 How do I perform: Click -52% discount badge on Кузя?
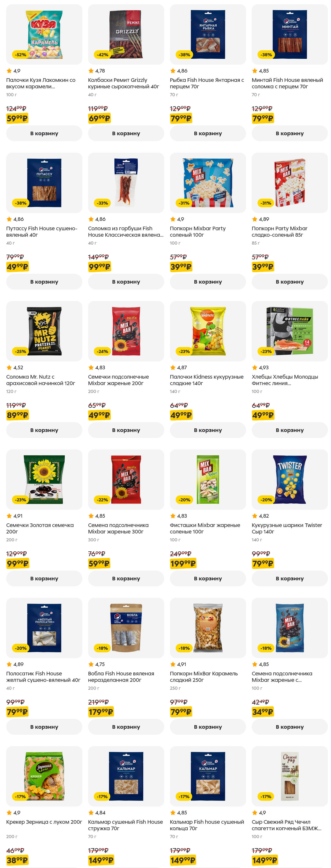click(x=21, y=55)
